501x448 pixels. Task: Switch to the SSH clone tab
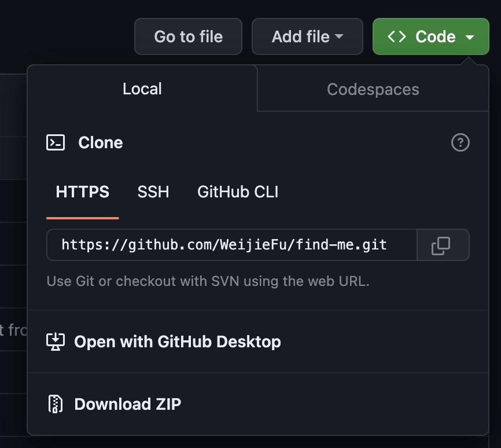coord(153,192)
